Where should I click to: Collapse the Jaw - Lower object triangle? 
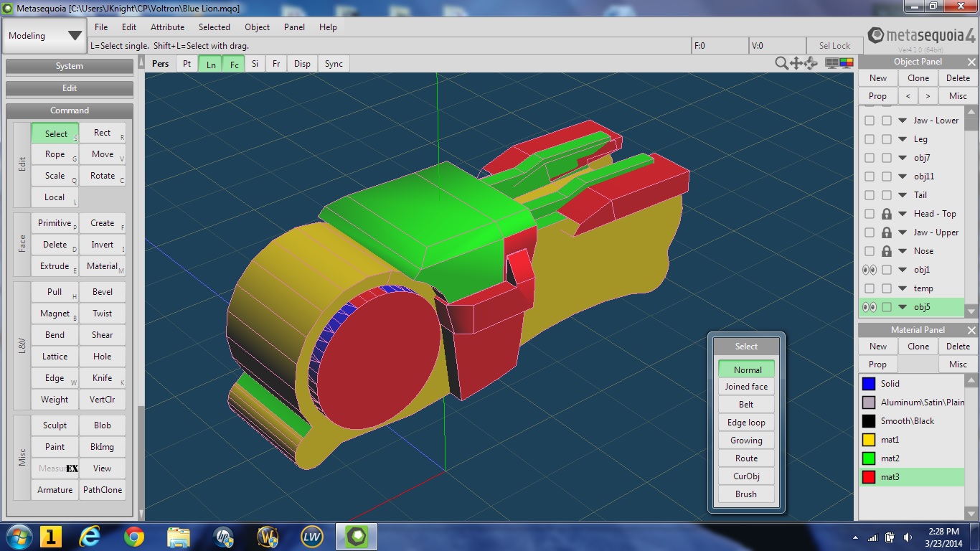click(903, 121)
